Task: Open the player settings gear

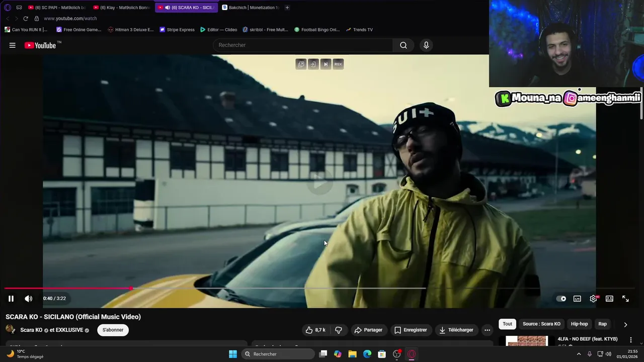Action: click(594, 299)
